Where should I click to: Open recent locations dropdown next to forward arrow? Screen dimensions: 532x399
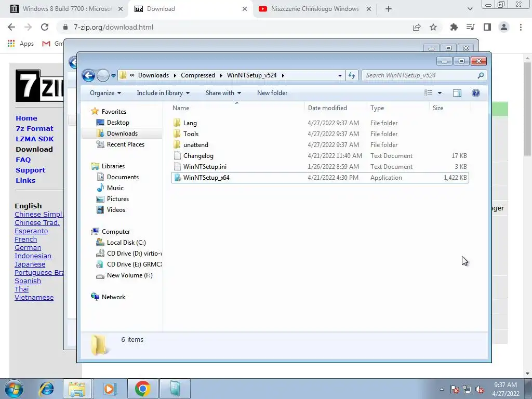[x=113, y=76]
